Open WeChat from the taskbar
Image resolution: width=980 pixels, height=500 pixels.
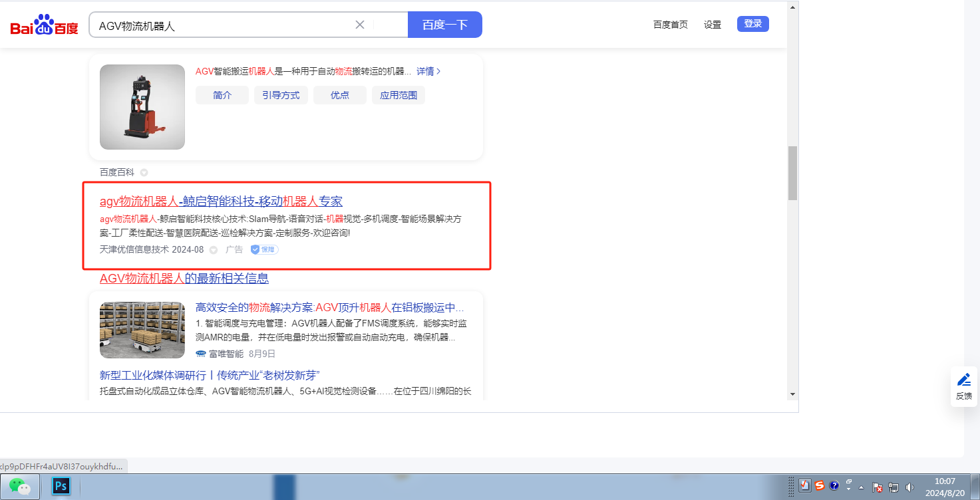click(x=20, y=487)
